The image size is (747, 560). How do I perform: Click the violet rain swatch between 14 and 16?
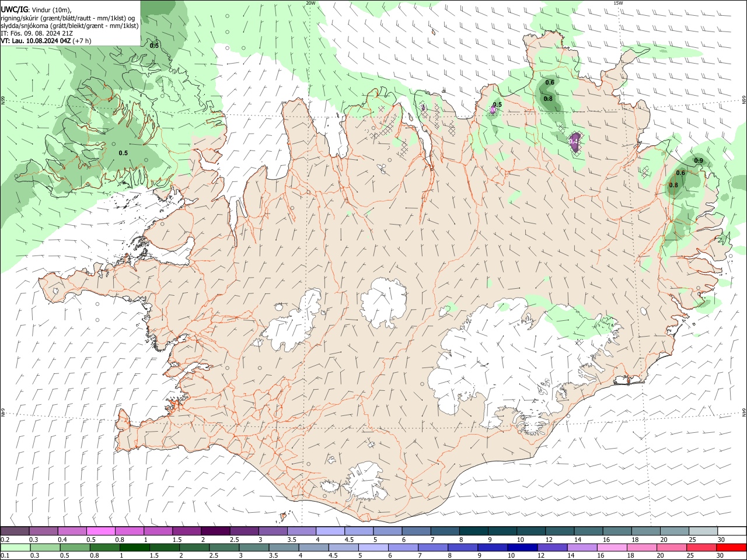click(x=582, y=548)
